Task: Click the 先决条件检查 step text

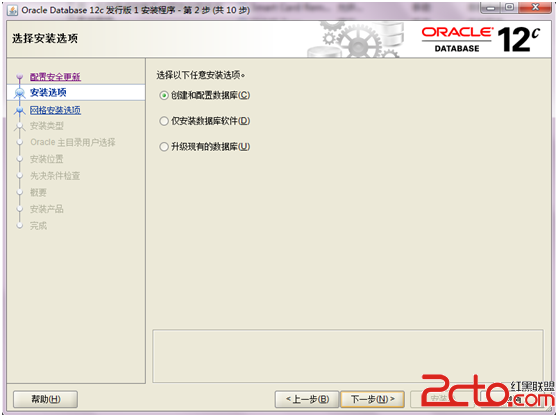Action: click(x=55, y=175)
